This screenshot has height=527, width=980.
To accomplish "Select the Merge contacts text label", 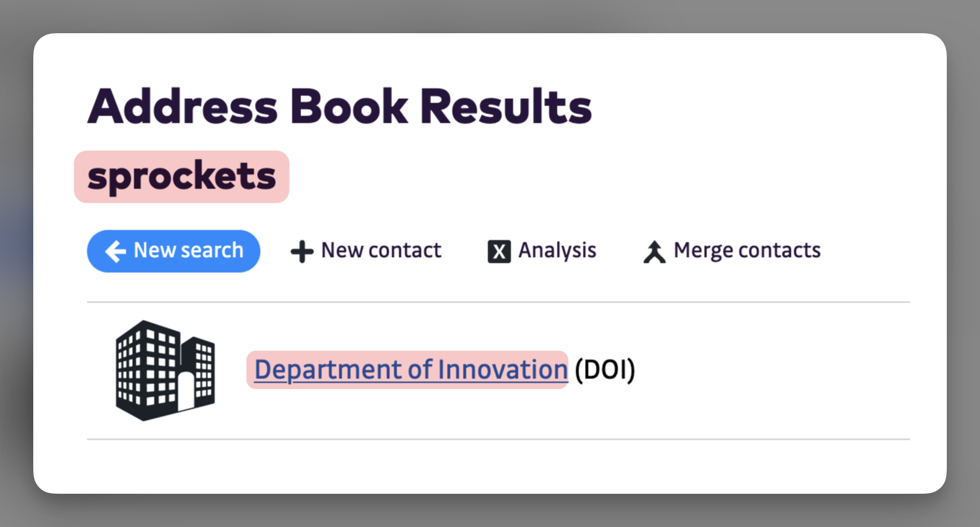I will click(747, 251).
